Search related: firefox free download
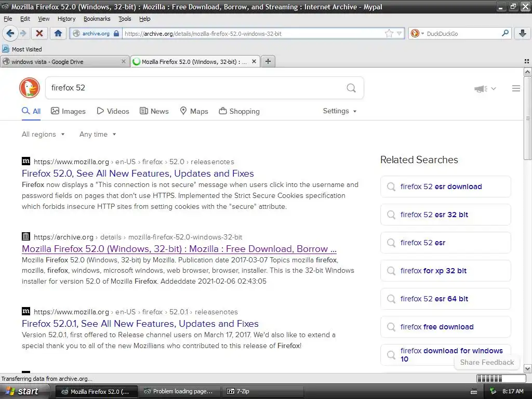The width and height of the screenshot is (532, 399). point(445,327)
